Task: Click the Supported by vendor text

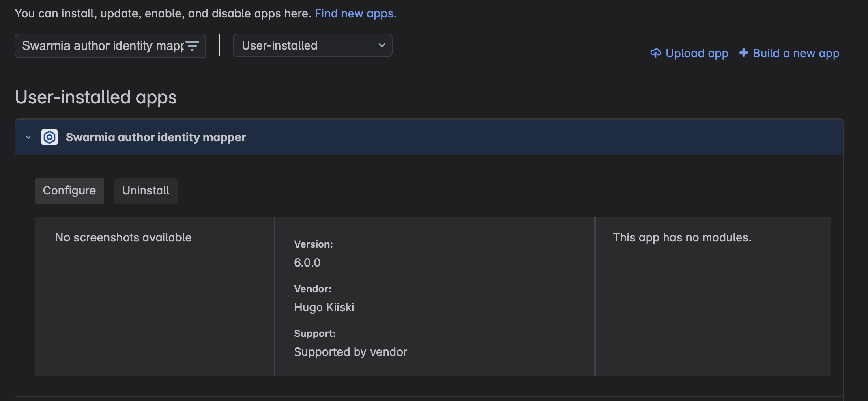Action: (x=350, y=352)
